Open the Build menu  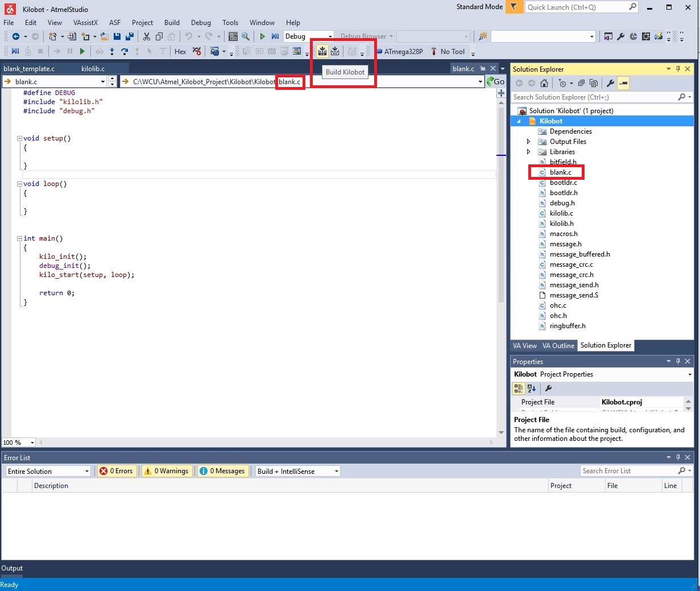click(x=172, y=23)
